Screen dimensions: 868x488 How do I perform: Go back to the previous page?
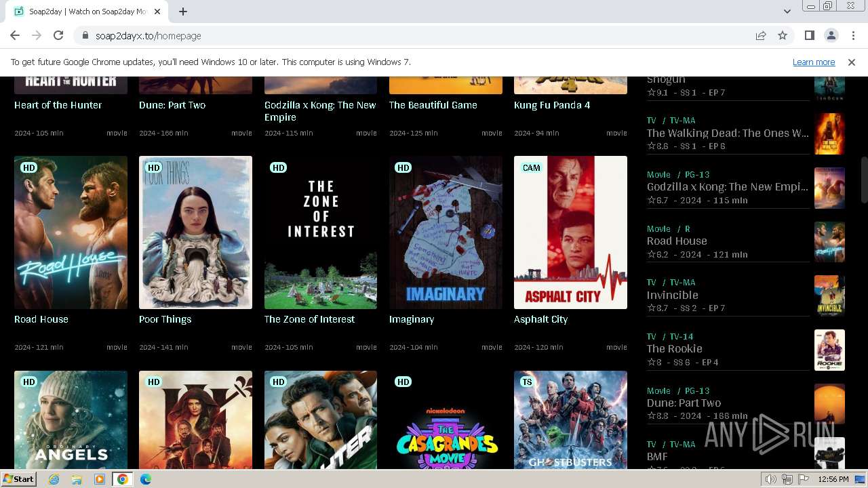(15, 35)
